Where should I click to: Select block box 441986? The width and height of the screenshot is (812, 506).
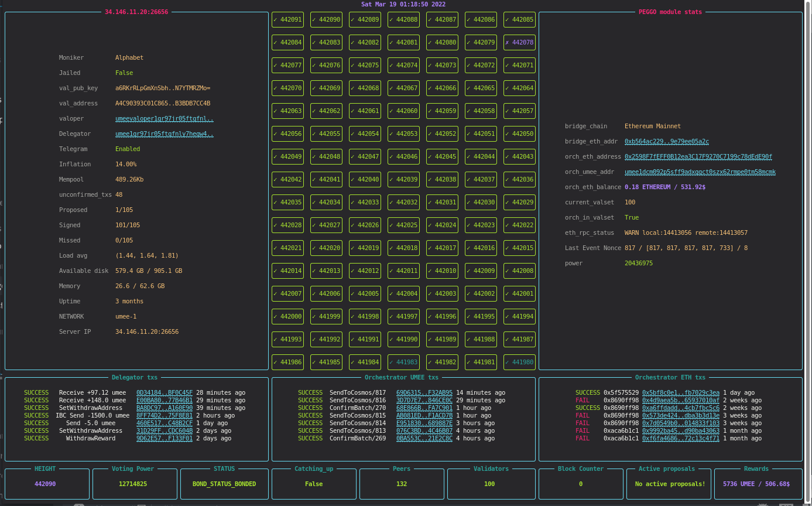287,362
